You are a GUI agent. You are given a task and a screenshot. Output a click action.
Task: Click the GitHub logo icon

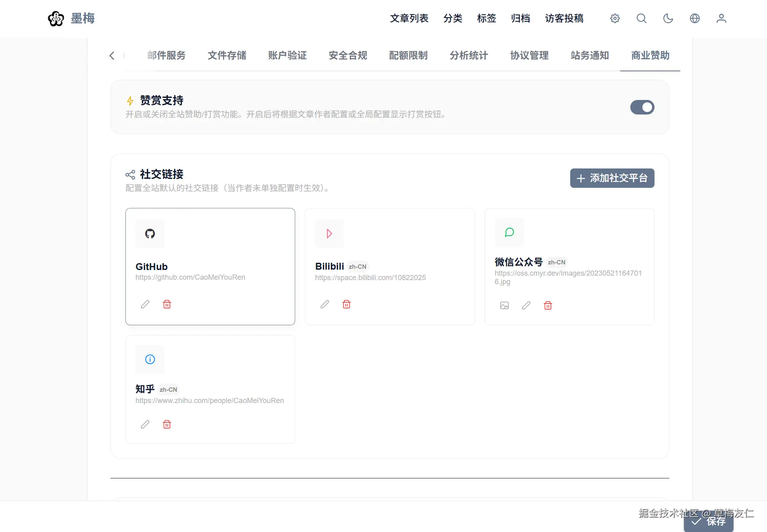point(150,234)
